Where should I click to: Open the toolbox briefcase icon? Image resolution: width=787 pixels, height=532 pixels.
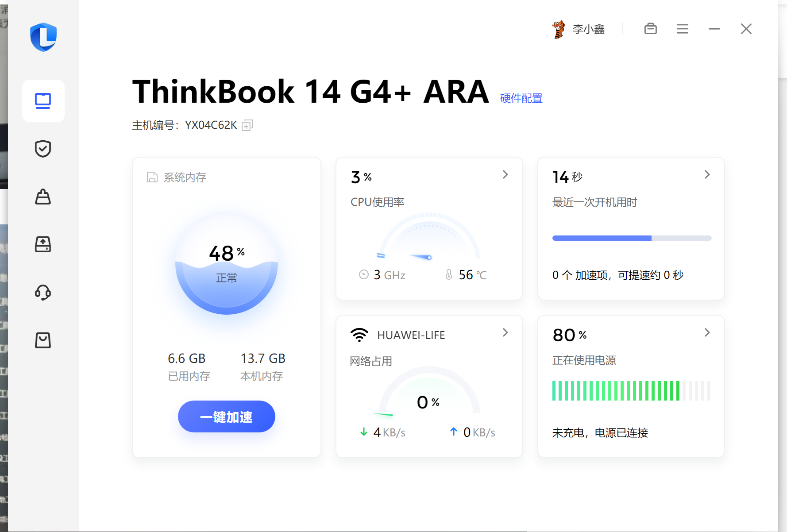coord(650,29)
